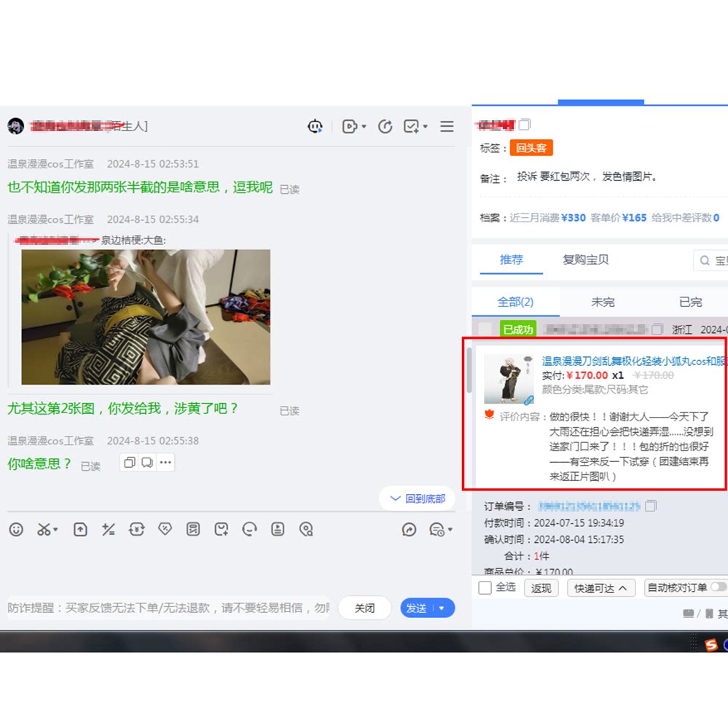Image resolution: width=728 pixels, height=728 pixels.
Task: Click 回到底部 to jump to bottom
Action: [x=418, y=498]
